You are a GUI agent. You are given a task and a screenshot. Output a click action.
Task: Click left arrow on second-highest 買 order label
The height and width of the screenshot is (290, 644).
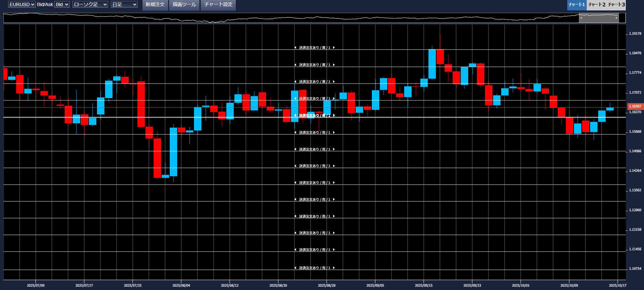pyautogui.click(x=295, y=65)
